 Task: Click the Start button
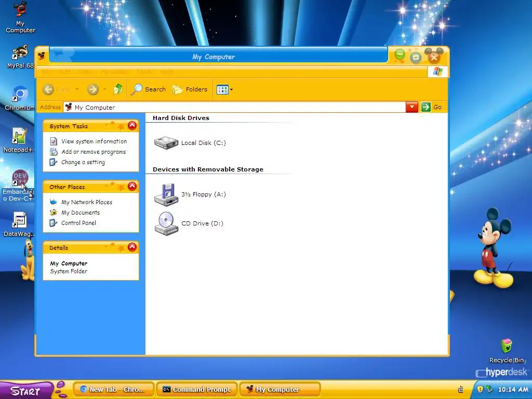26,391
